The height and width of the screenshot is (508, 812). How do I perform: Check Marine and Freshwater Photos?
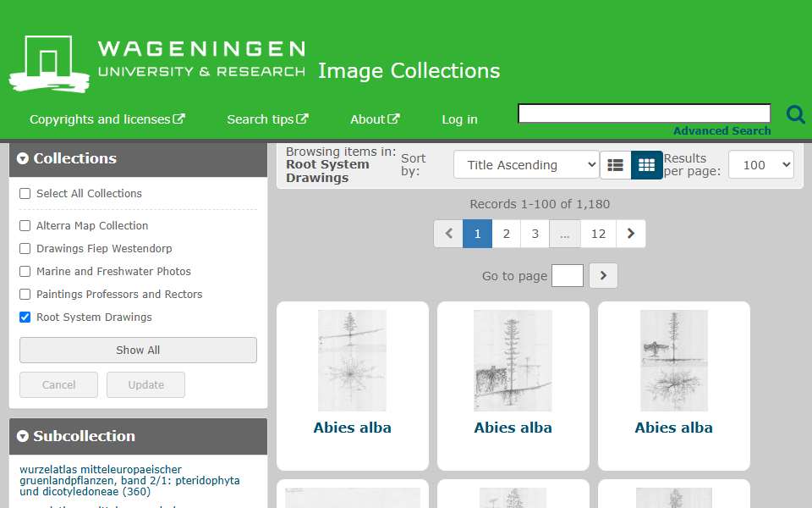25,271
